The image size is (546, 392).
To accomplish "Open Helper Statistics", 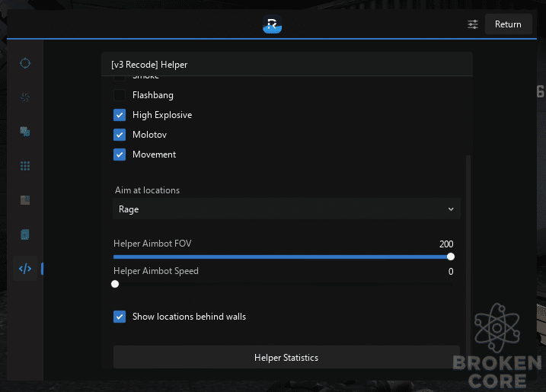I will (286, 358).
